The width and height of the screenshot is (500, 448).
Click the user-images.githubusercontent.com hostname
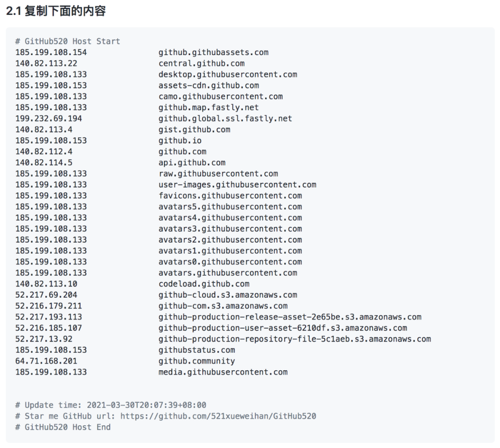(237, 185)
